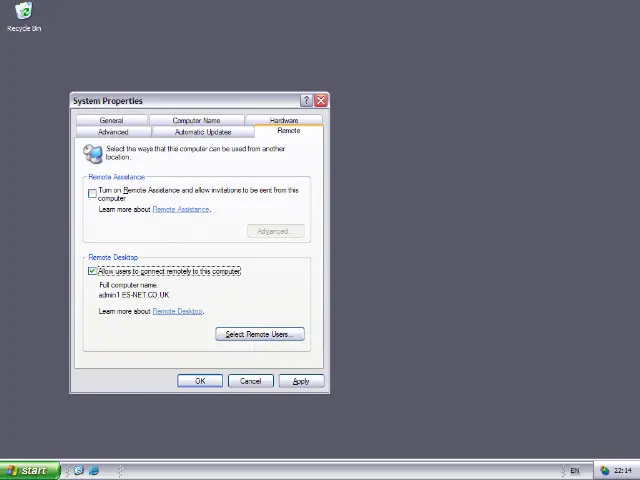Uncheck Allow users to connect remotely
This screenshot has height=480, width=640.
pos(92,271)
